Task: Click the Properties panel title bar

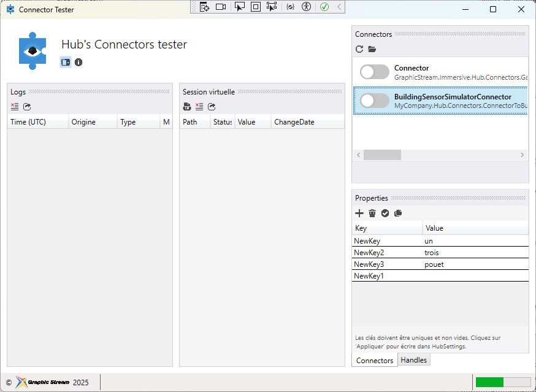Action: pos(440,198)
